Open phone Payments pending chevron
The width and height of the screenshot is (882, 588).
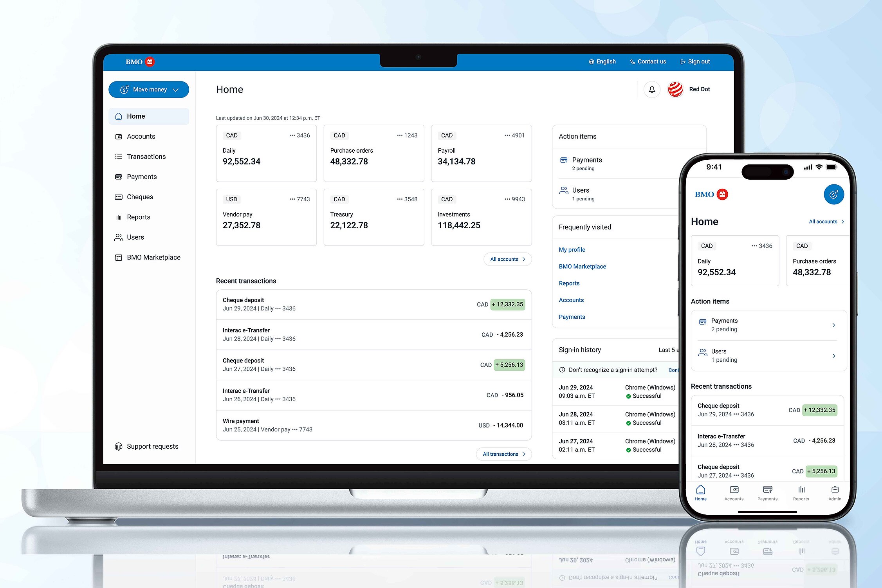click(x=833, y=325)
